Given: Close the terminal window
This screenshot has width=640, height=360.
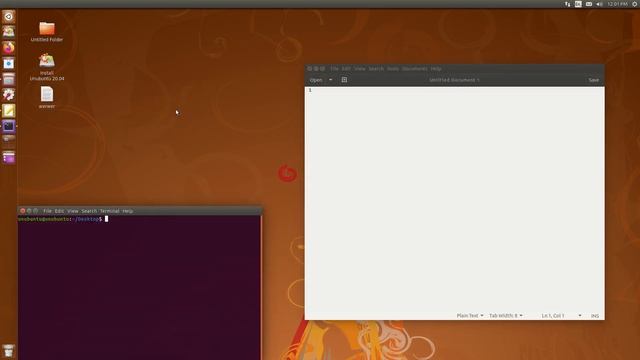Looking at the screenshot, I should (23, 211).
